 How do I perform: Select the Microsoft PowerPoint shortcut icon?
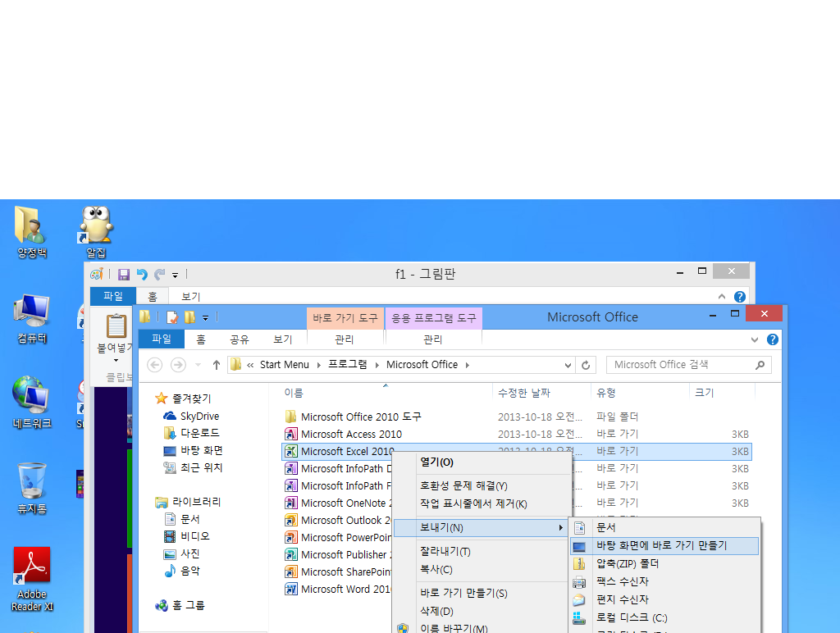tap(291, 537)
